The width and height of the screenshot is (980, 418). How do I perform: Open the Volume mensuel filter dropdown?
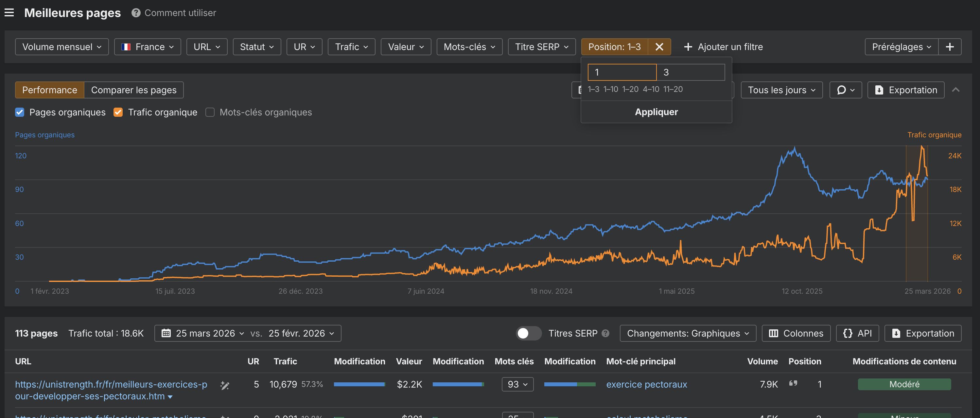tap(61, 46)
